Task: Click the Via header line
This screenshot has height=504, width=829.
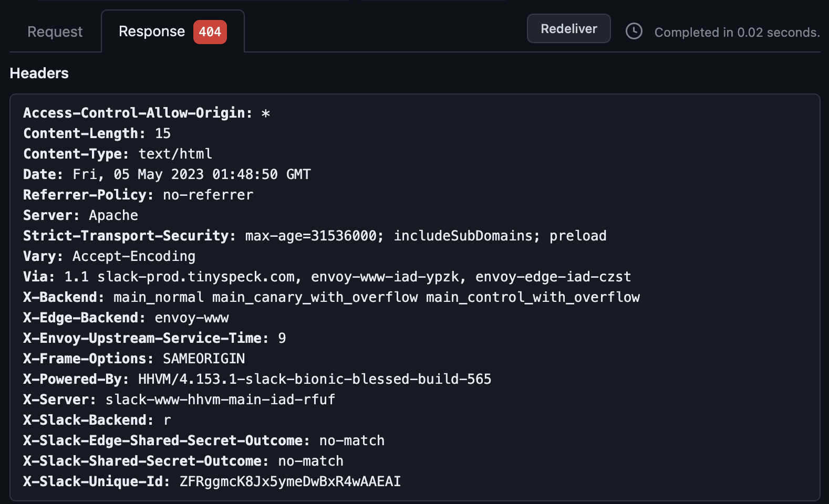Action: (x=327, y=277)
